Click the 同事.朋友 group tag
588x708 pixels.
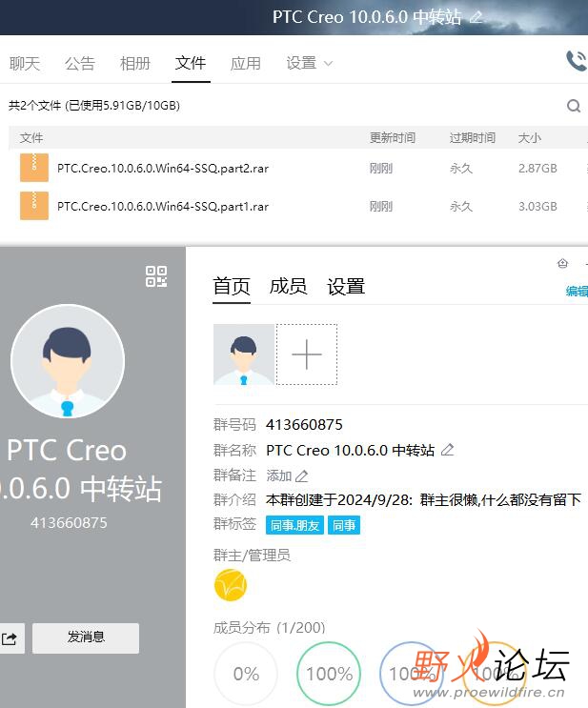[x=294, y=525]
